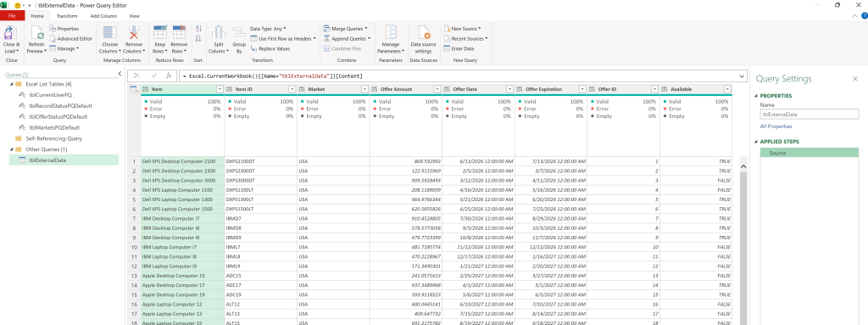Select the tblRecordStatusPQDefault query
Viewport: 868px width, 325px height.
point(60,106)
